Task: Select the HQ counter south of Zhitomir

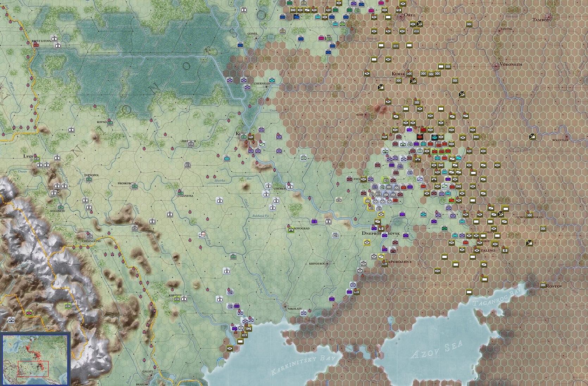Action: 187,165
